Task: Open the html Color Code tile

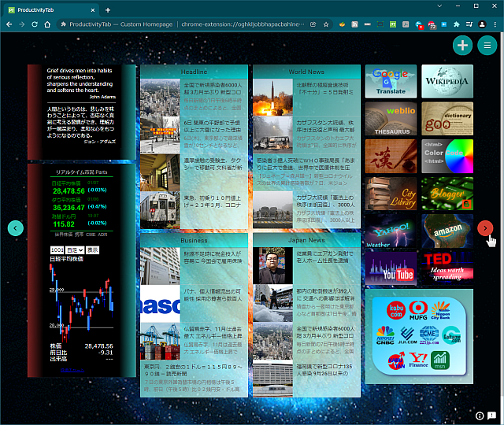Action: pos(447,157)
